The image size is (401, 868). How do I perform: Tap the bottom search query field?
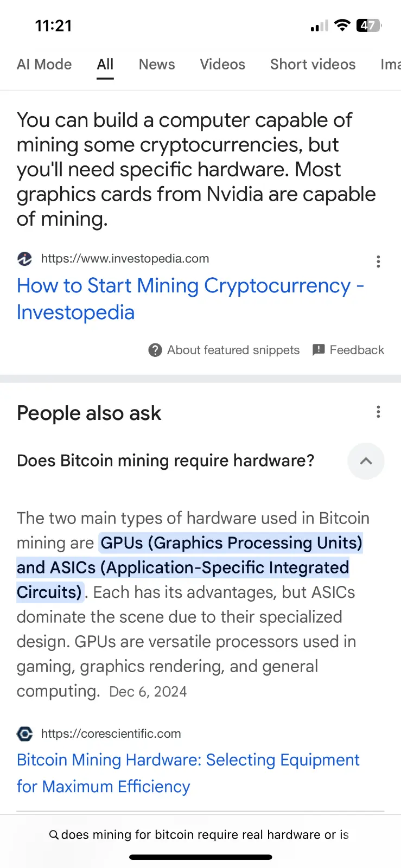click(x=205, y=835)
